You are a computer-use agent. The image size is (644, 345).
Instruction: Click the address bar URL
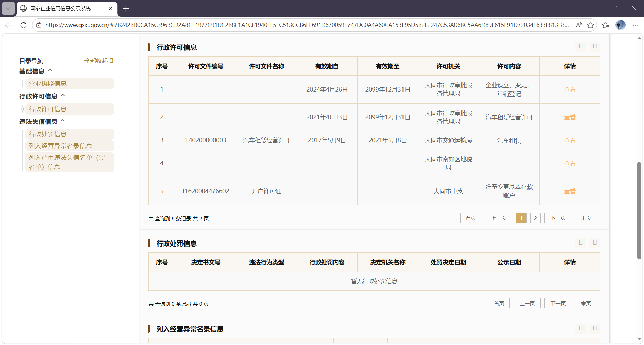point(307,25)
